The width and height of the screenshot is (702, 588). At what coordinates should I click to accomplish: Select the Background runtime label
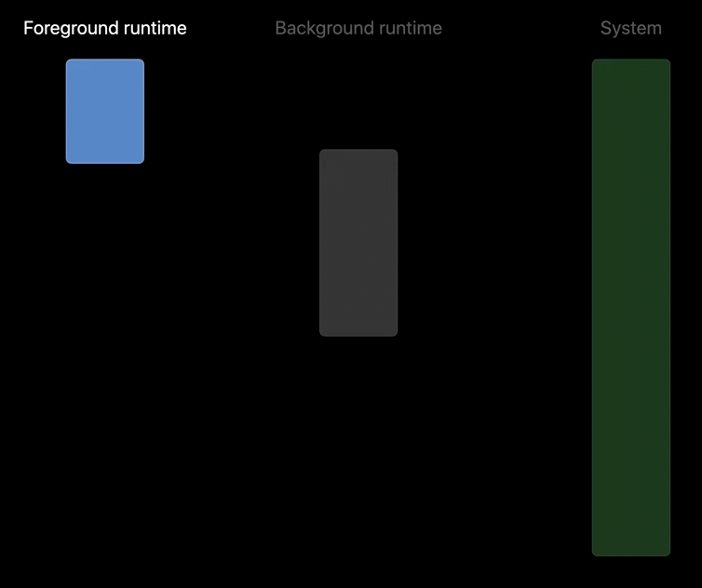358,28
